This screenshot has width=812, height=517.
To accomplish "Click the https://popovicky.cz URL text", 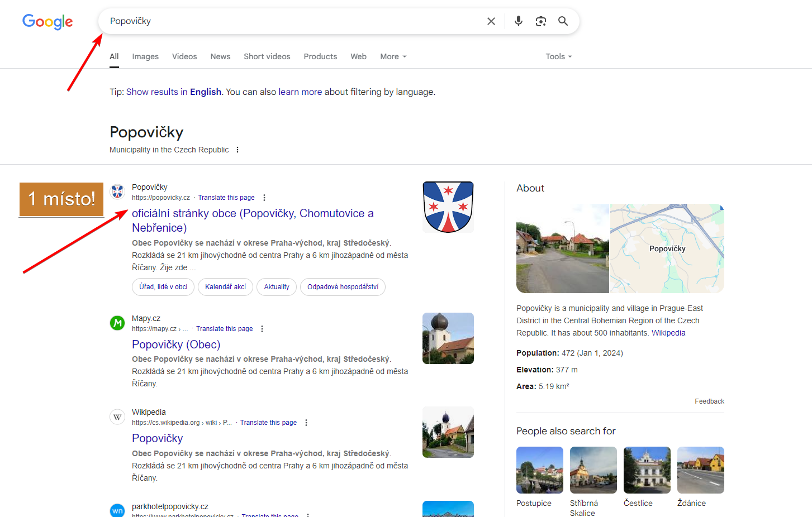I will point(161,198).
